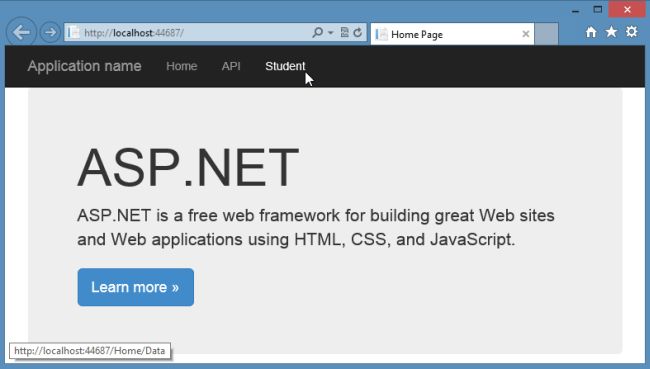Select the Home Page browser tab

[452, 34]
